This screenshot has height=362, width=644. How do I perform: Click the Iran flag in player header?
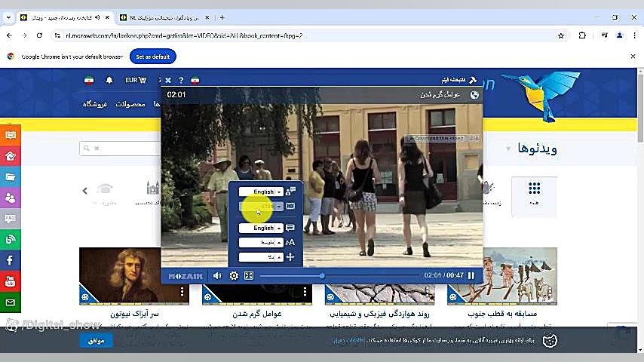coord(195,80)
